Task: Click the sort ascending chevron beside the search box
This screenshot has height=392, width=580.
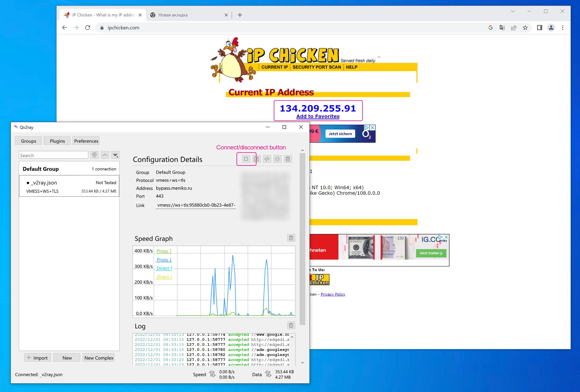Action: [x=105, y=155]
